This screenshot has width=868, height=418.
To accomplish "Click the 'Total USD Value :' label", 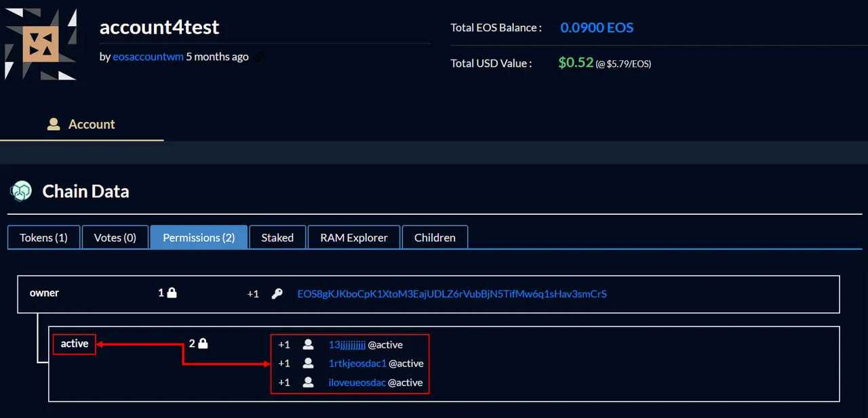I will click(x=491, y=64).
